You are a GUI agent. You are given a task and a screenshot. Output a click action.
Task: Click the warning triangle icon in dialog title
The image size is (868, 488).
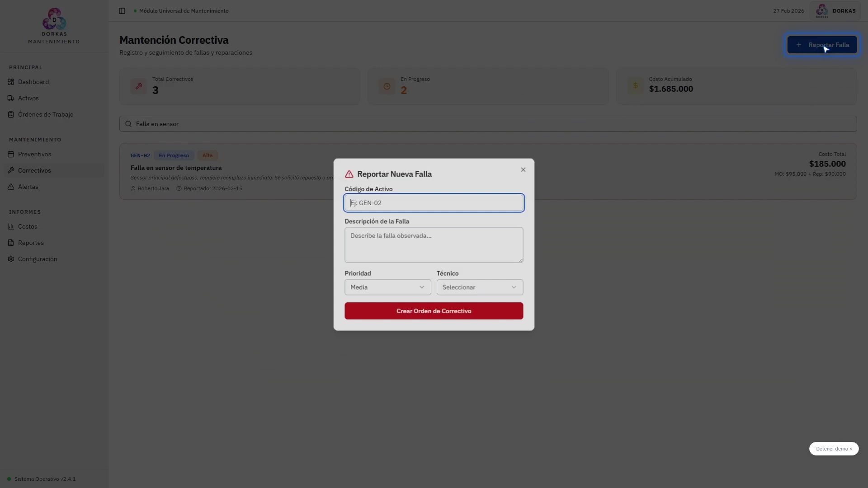click(x=349, y=174)
